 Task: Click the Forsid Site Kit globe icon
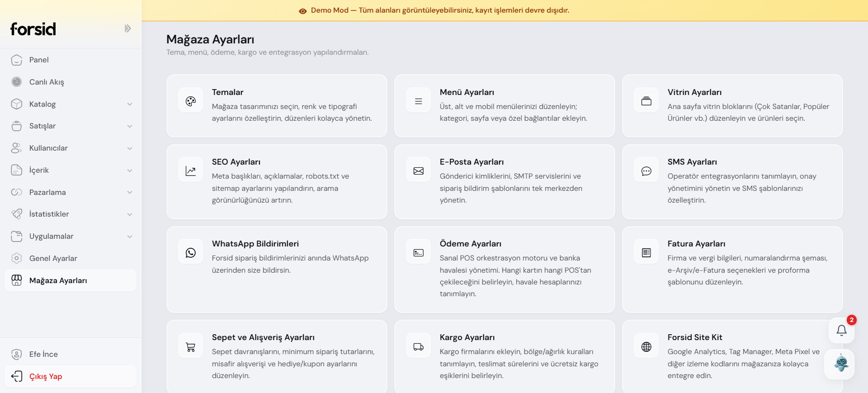646,347
